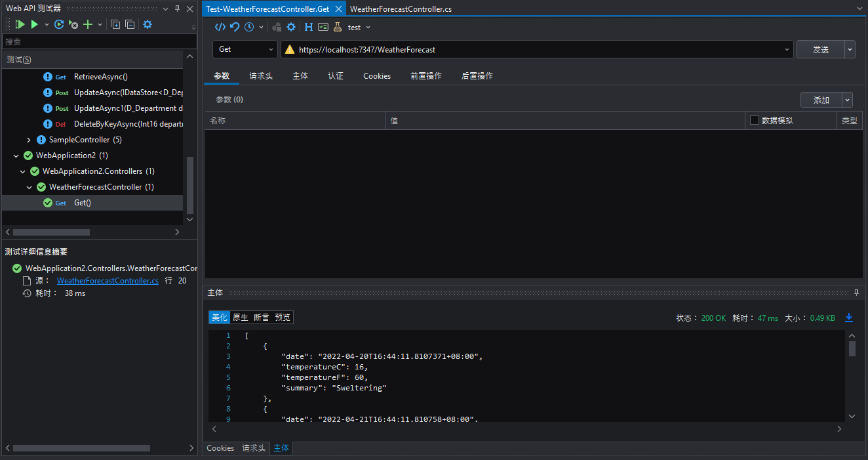Expand the URL history dropdown arrow
The width and height of the screenshot is (868, 460).
(787, 49)
